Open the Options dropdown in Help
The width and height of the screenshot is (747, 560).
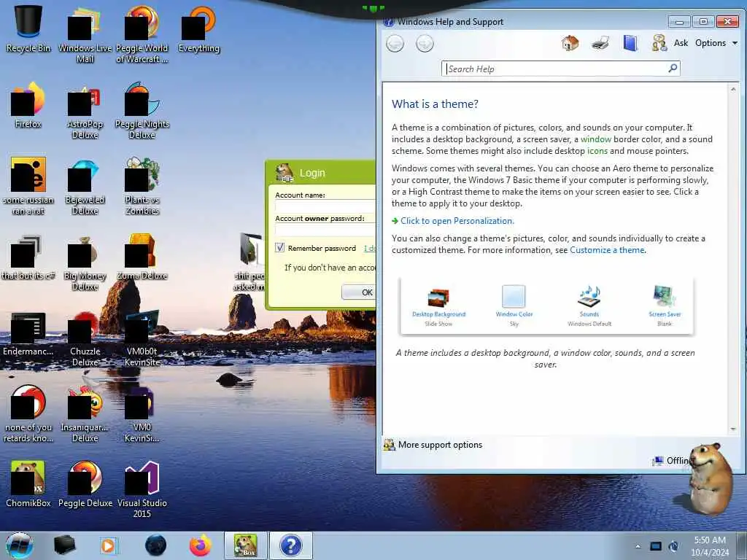(716, 43)
